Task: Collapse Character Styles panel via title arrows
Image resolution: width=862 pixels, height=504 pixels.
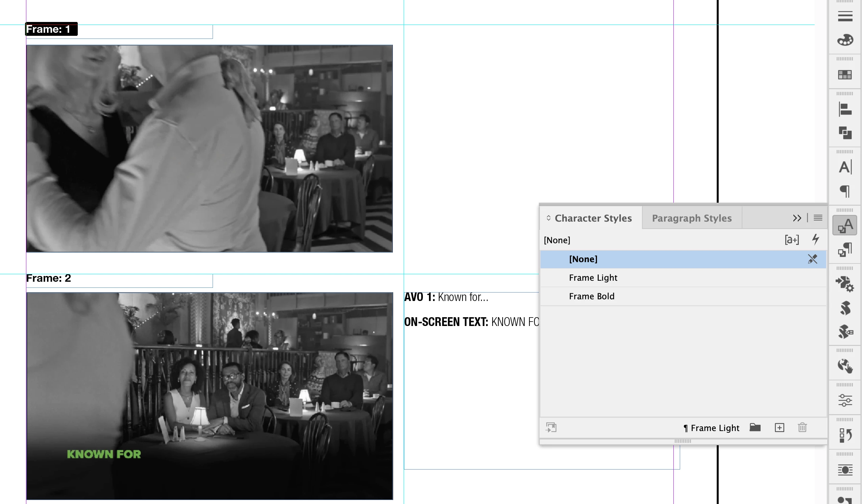Action: (x=548, y=218)
